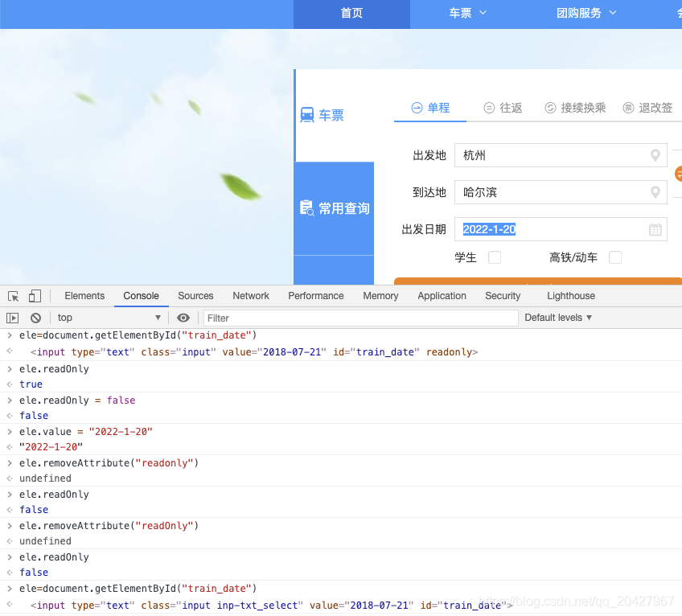
Task: Click the 常用查询 sidebar item
Action: (x=334, y=208)
